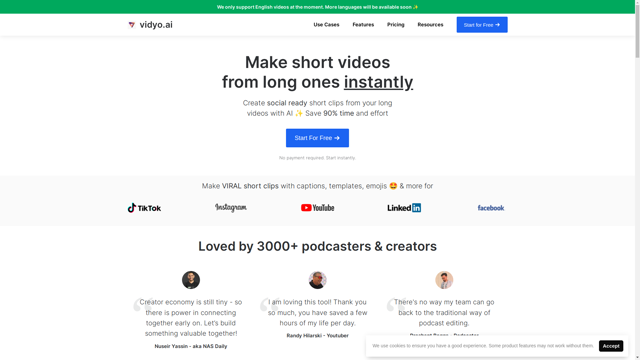Viewport: 640px width, 360px height.
Task: Open the TikTok logo
Action: tap(144, 208)
